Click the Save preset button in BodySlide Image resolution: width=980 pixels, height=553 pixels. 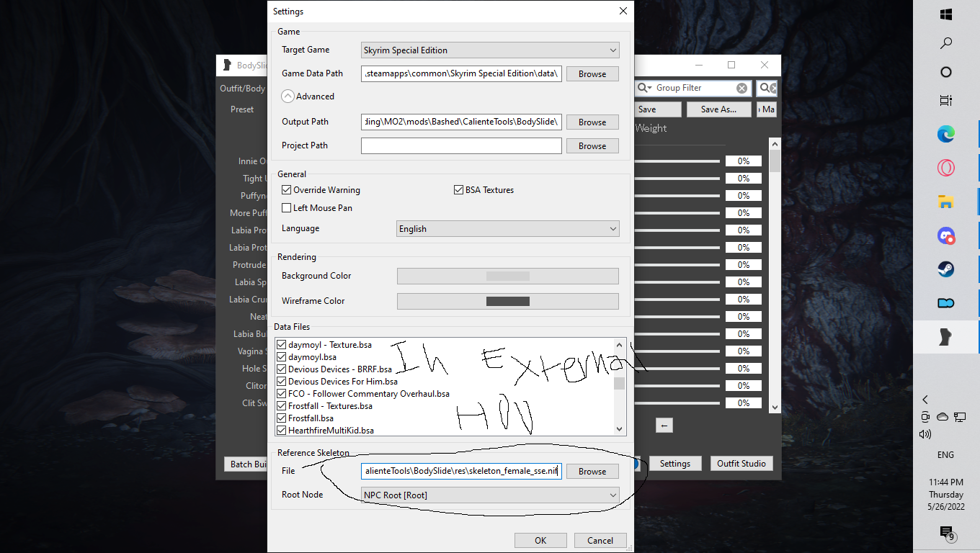(x=657, y=109)
